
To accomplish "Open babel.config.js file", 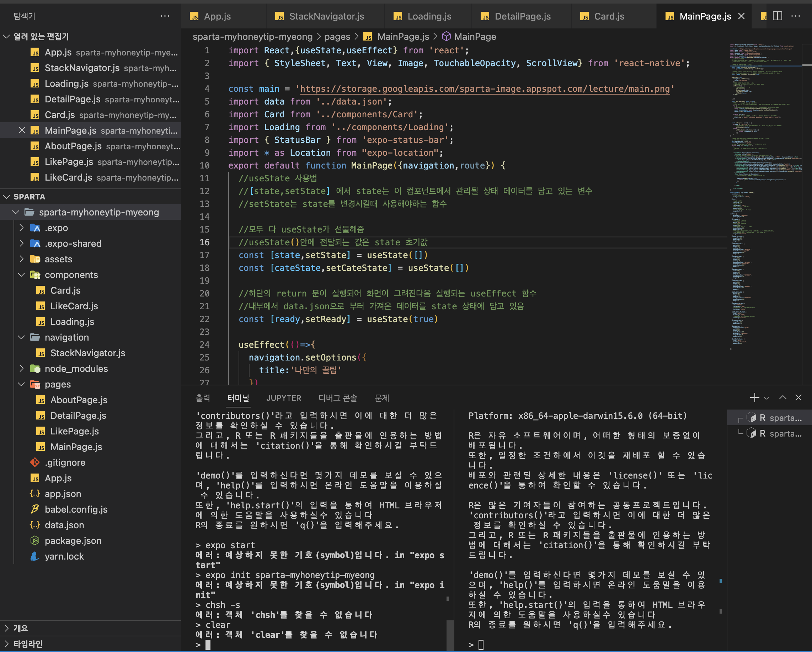I will pyautogui.click(x=76, y=509).
